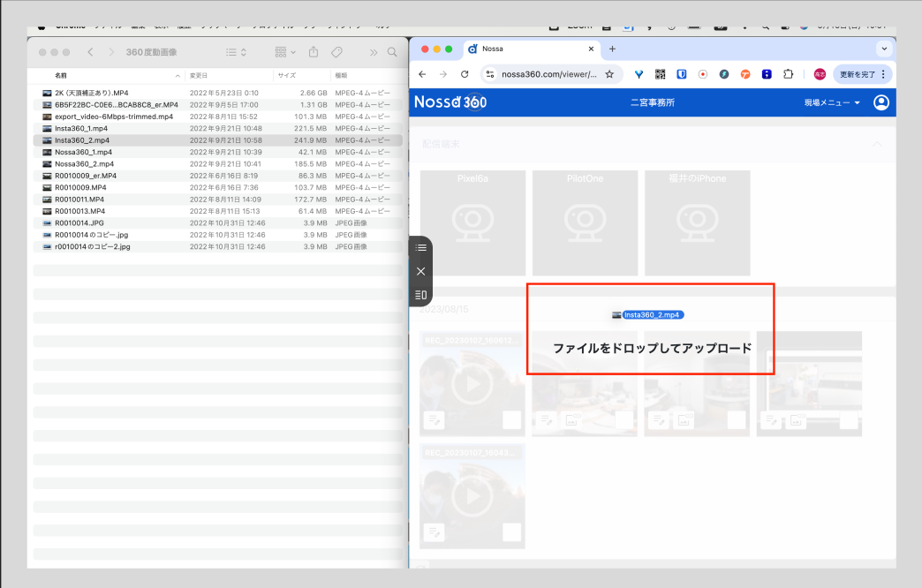Image resolution: width=922 pixels, height=588 pixels.
Task: Click the edit note icon on first REC_20230107 video
Action: point(434,420)
